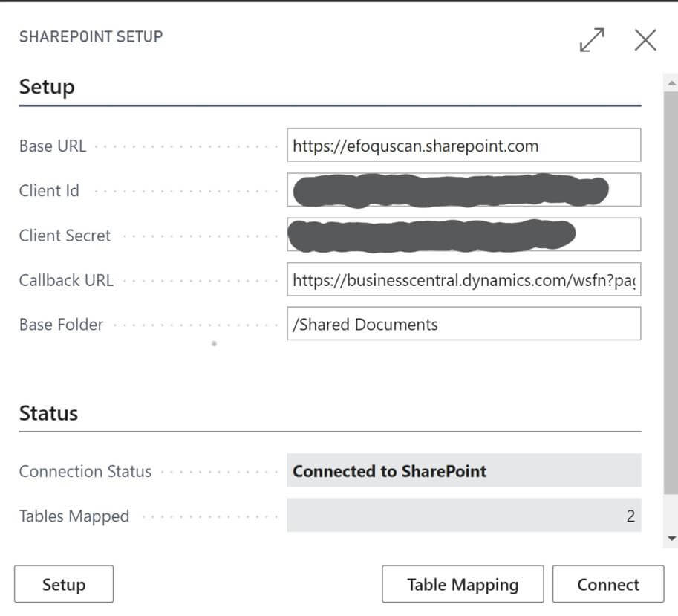Open Table Mapping
Screen dimensions: 678x616
pos(463,584)
